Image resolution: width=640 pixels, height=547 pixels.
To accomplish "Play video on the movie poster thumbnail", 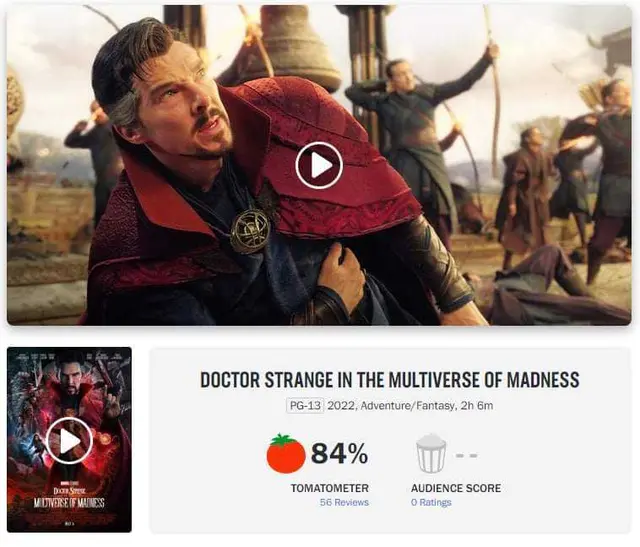I will [69, 441].
